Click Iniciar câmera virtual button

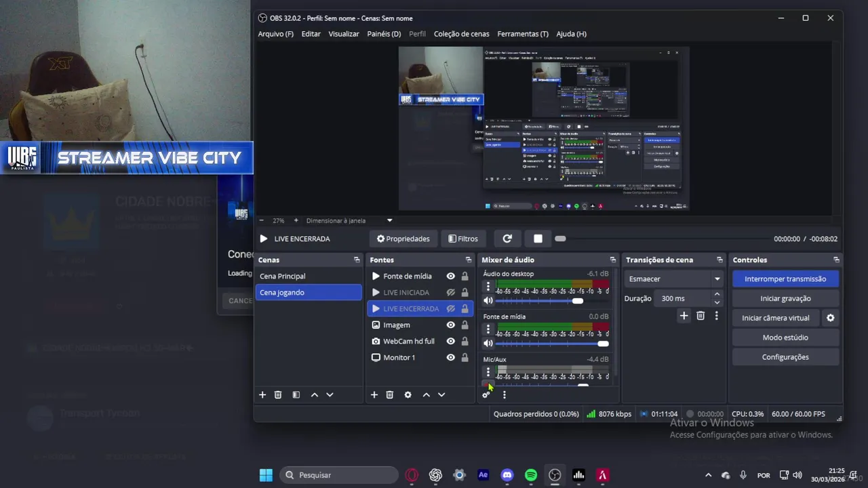pos(775,318)
